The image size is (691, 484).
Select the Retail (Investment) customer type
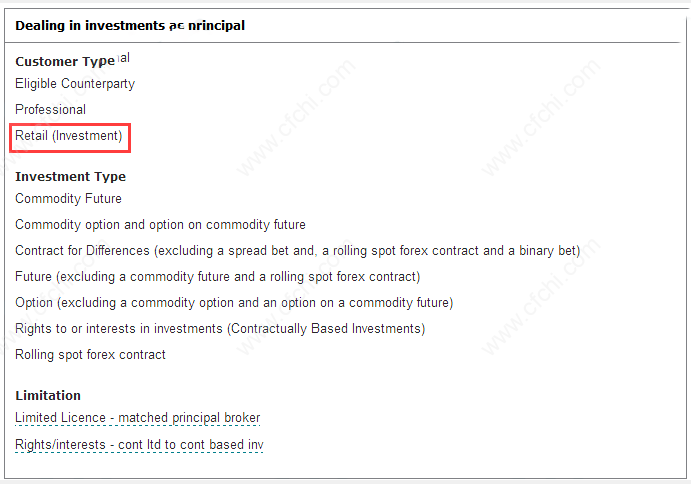pos(69,135)
